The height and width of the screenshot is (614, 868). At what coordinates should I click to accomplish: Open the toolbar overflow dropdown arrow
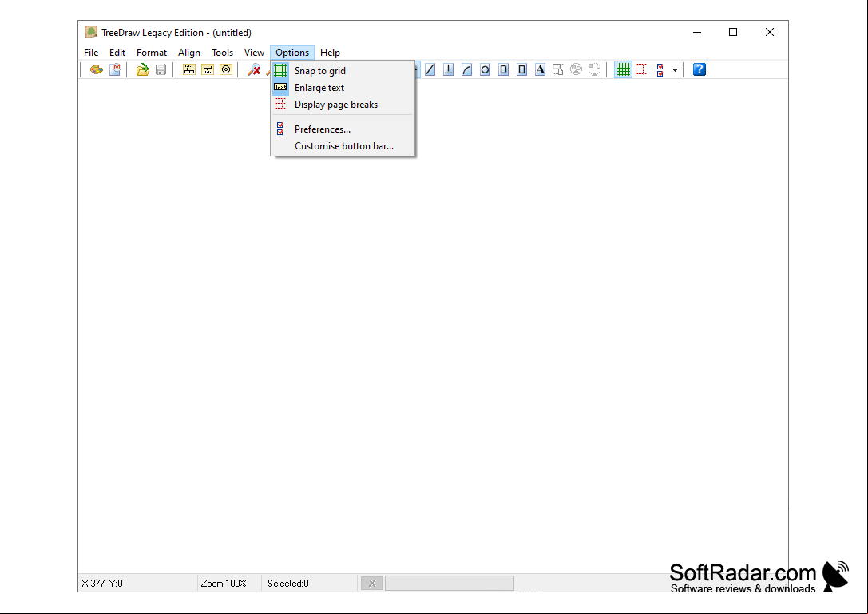(x=675, y=70)
